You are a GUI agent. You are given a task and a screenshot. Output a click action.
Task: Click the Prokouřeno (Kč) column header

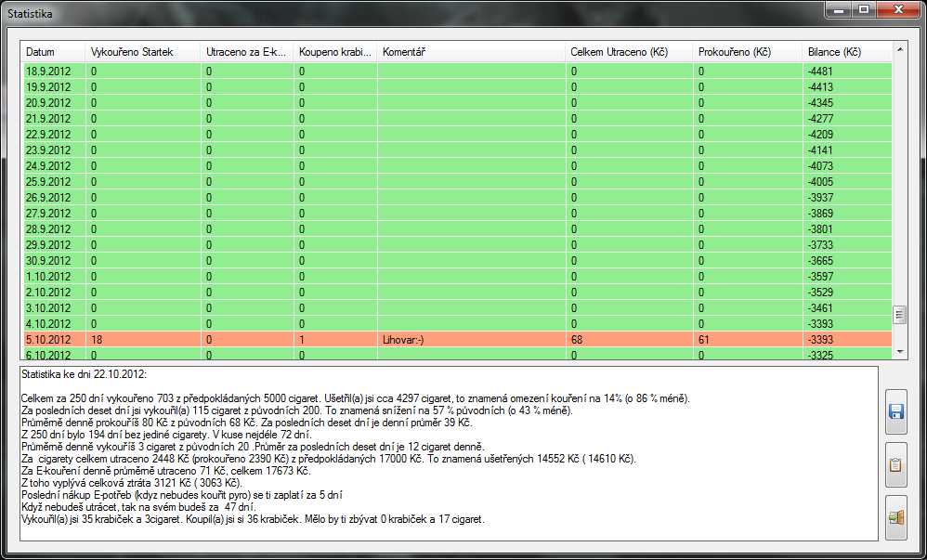click(748, 52)
